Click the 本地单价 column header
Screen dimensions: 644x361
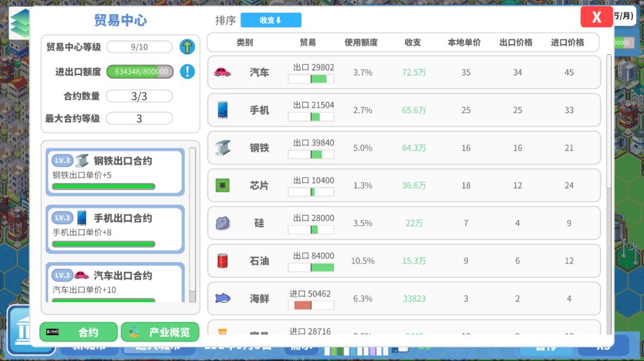pyautogui.click(x=464, y=42)
